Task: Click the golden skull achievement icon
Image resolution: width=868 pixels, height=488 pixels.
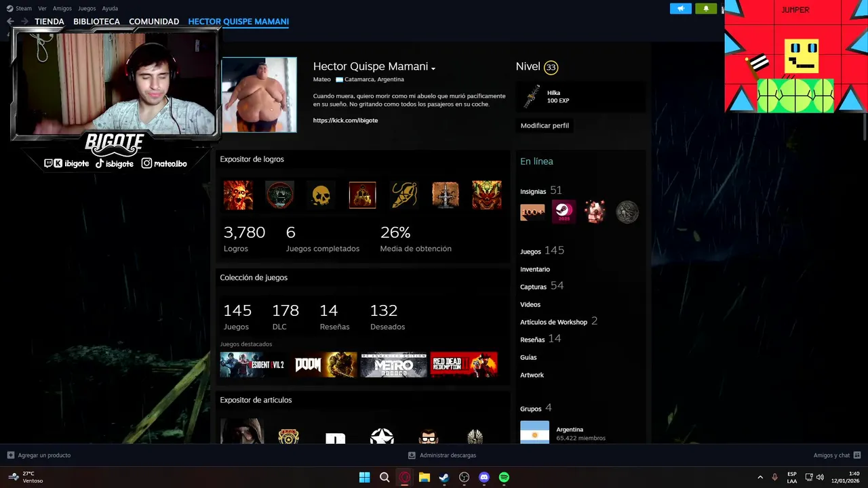Action: pyautogui.click(x=321, y=195)
